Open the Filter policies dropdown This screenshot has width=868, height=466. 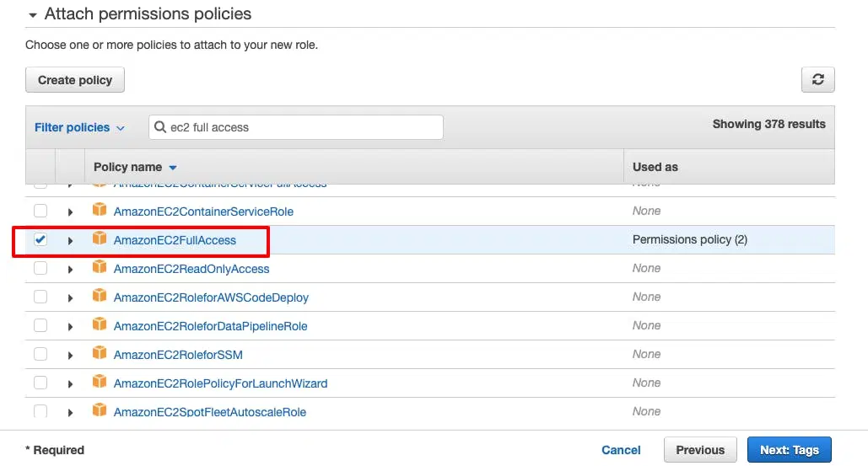pyautogui.click(x=79, y=128)
